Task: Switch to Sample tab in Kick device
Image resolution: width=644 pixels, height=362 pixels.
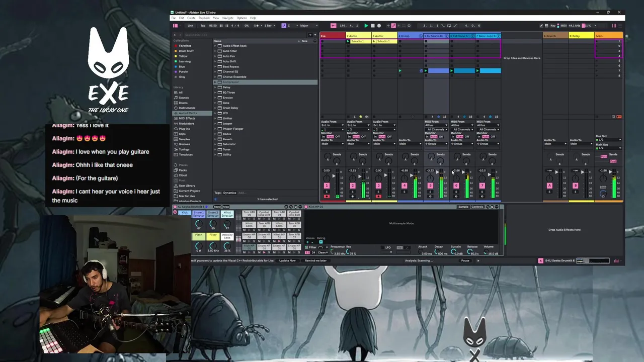Action: 463,207
